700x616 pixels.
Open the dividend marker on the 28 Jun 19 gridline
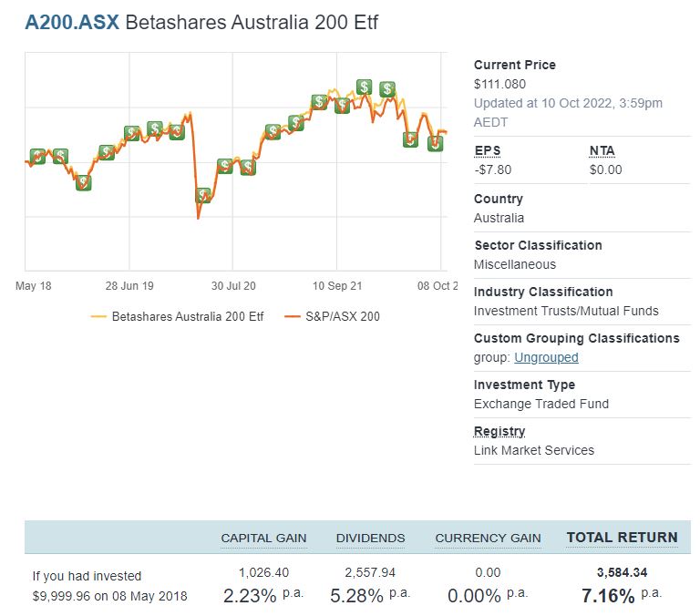[132, 133]
